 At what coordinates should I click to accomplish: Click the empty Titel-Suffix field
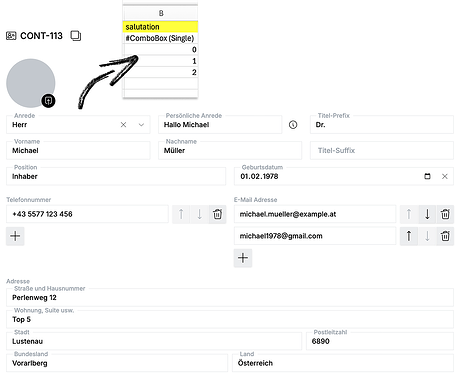tap(382, 150)
